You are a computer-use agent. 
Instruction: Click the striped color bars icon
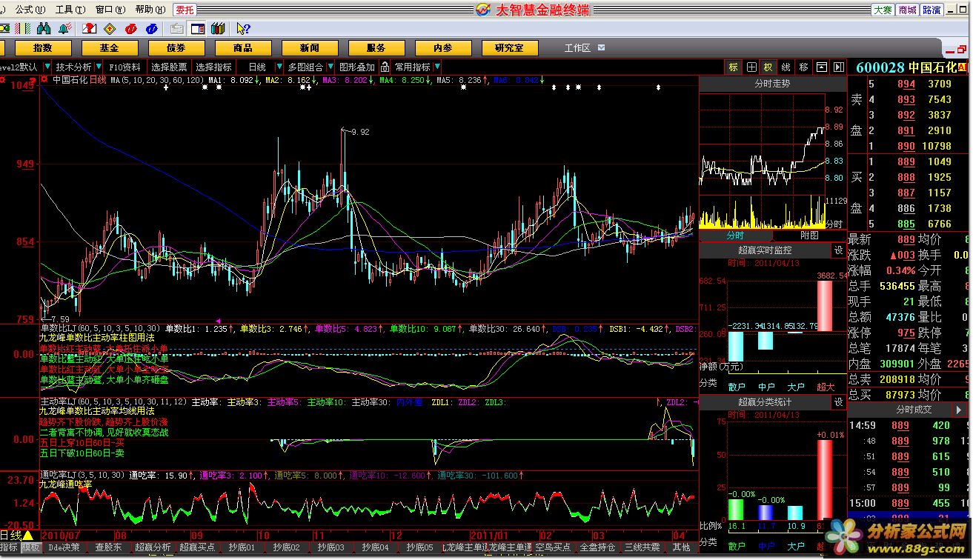[22, 29]
